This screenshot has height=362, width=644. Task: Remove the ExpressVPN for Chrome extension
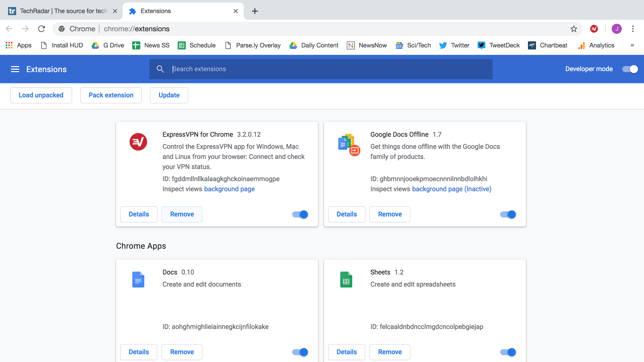pyautogui.click(x=182, y=215)
